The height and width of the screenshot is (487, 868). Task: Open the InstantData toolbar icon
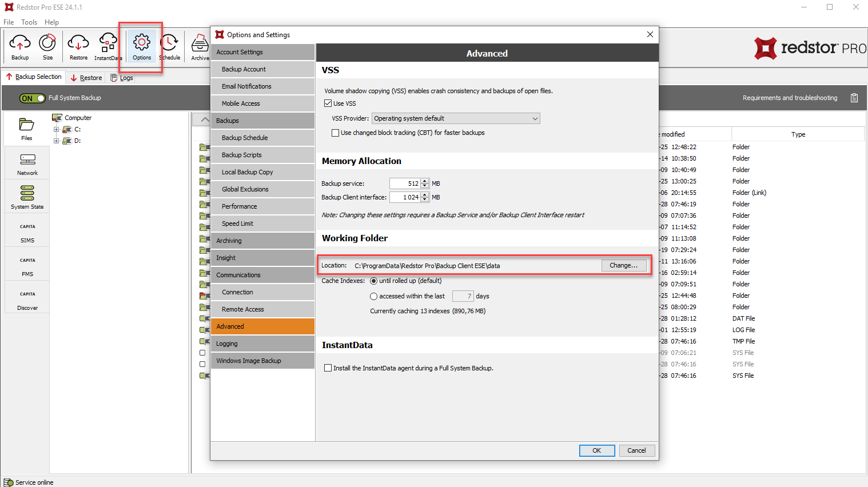point(108,46)
